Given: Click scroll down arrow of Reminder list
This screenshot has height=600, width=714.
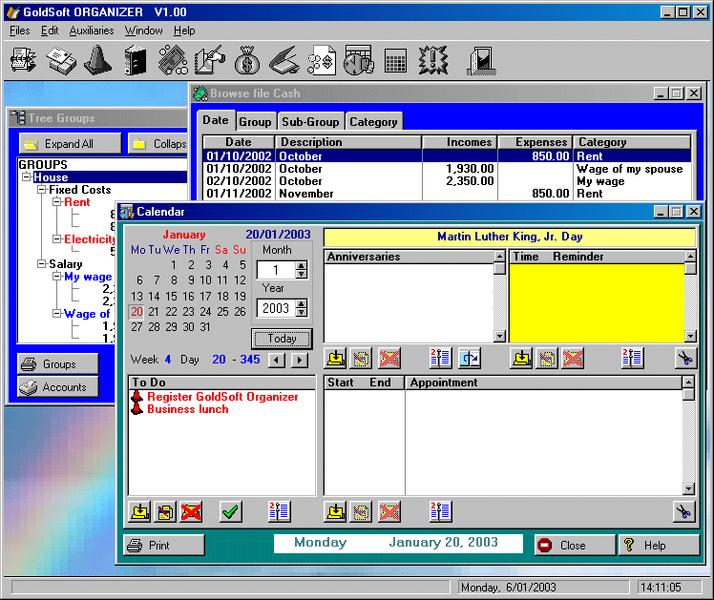Looking at the screenshot, I should (x=690, y=336).
